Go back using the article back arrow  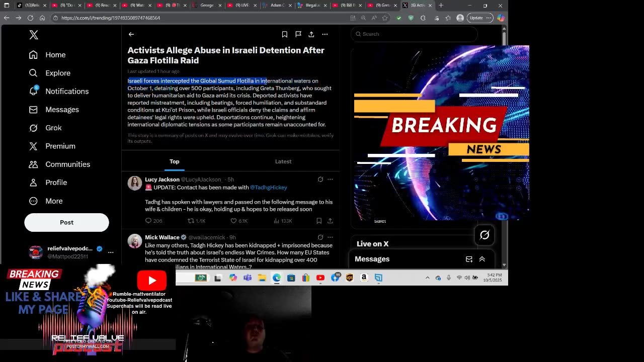[131, 34]
